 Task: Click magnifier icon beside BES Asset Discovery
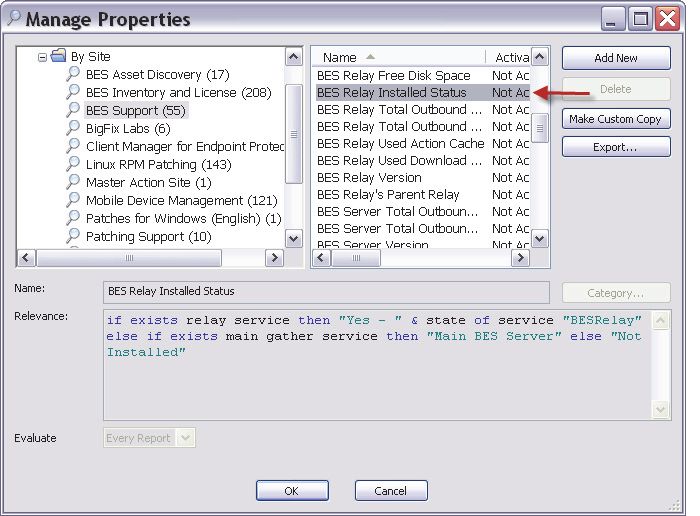[73, 74]
